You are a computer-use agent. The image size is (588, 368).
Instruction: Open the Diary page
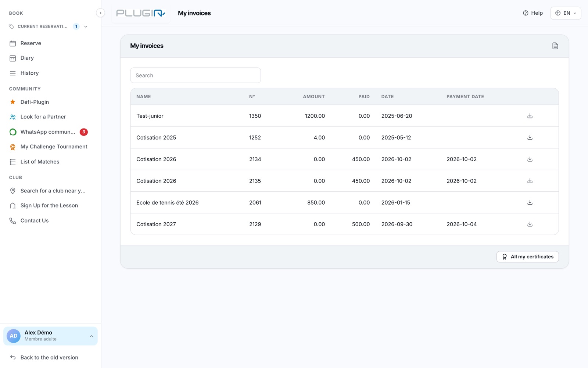(27, 58)
